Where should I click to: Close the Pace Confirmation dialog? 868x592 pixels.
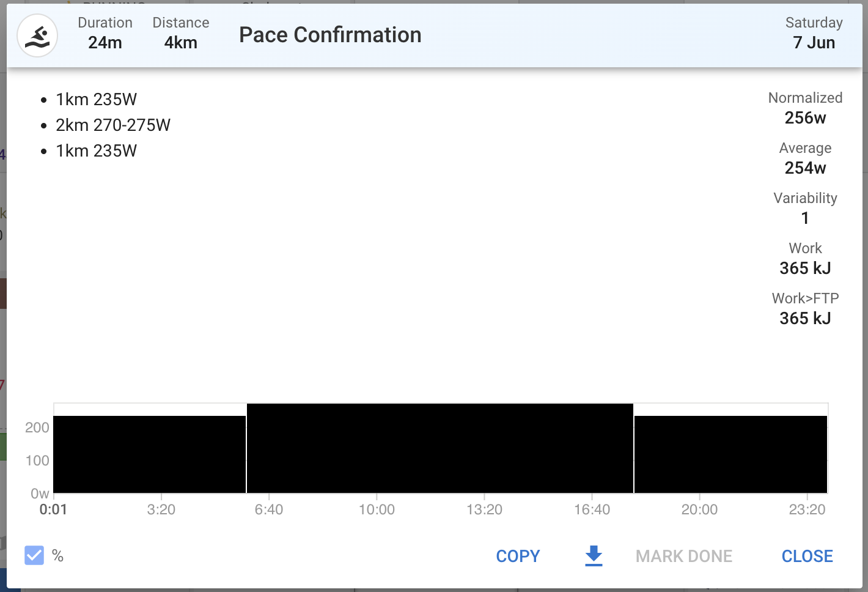click(x=807, y=556)
